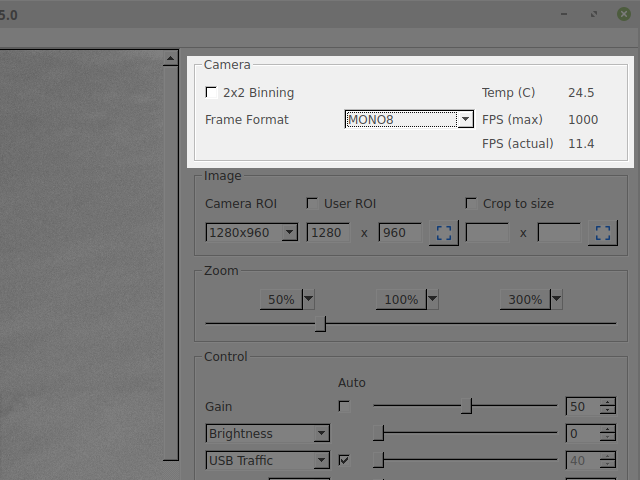Uncheck the USB Traffic Auto checkbox
The width and height of the screenshot is (640, 480).
click(x=344, y=460)
